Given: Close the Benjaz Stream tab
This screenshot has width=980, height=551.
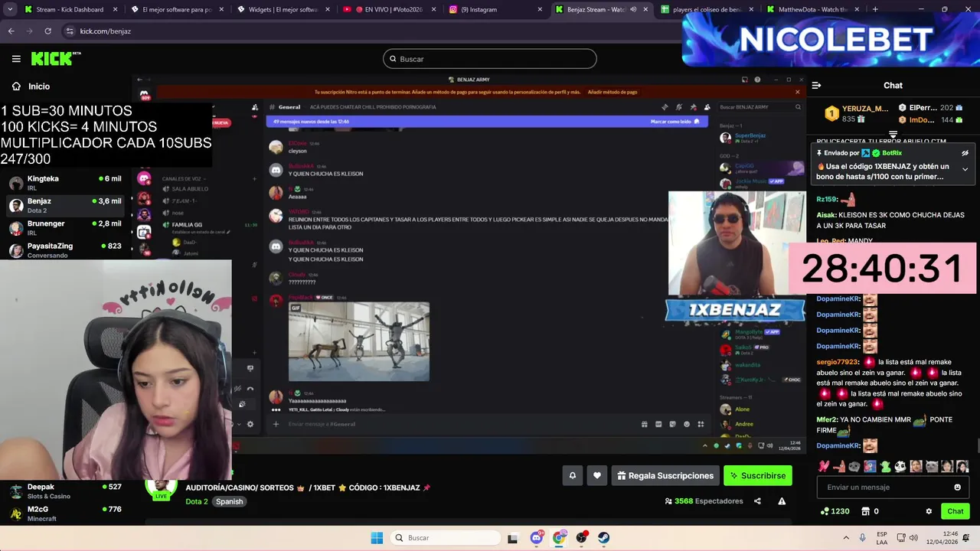Looking at the screenshot, I should (645, 10).
